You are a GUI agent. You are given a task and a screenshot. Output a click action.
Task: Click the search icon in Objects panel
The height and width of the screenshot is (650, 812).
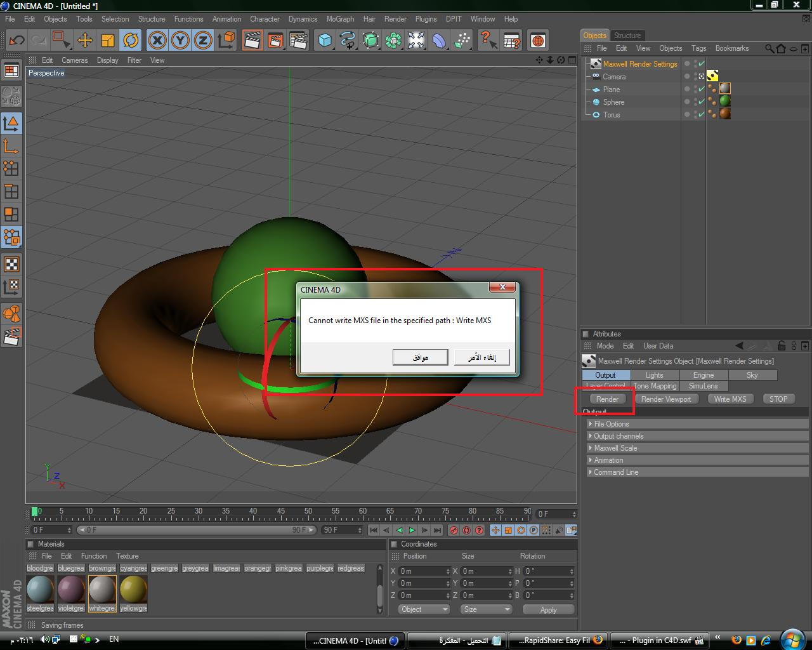click(x=769, y=48)
